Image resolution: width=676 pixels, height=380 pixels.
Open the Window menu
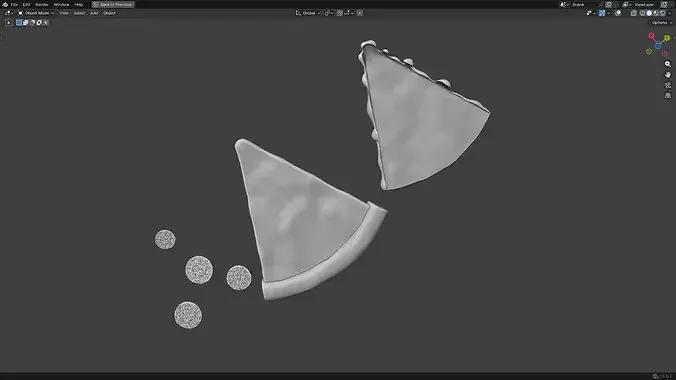61,4
